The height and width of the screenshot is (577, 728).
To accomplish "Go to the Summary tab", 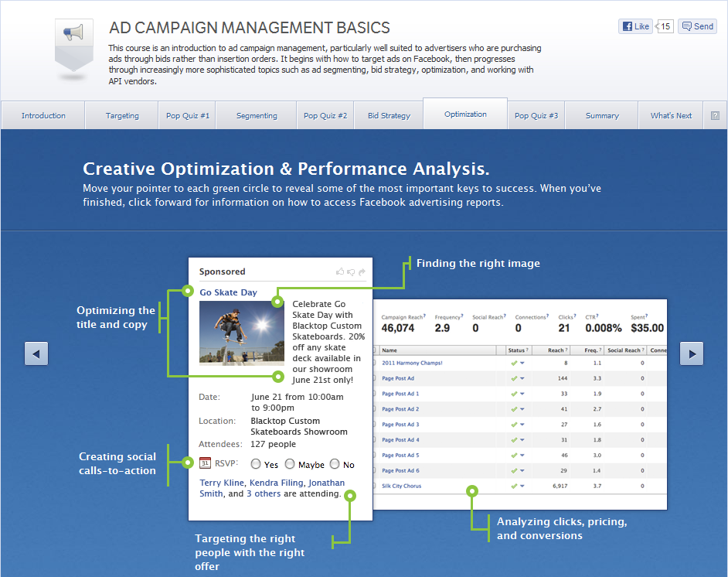I will coord(602,116).
